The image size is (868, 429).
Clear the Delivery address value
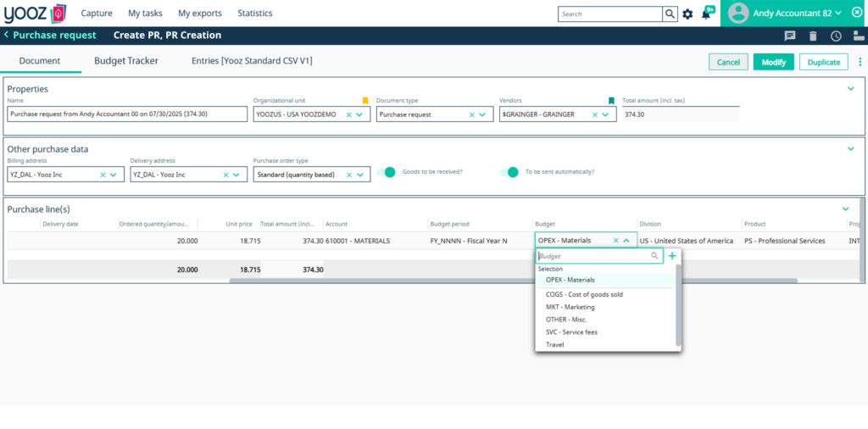225,175
